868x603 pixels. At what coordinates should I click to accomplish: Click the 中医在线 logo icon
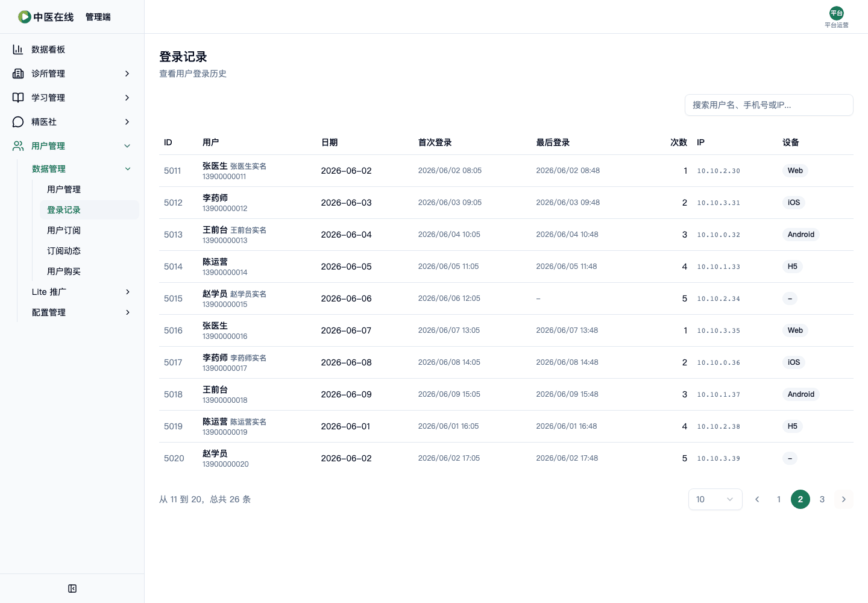(24, 17)
